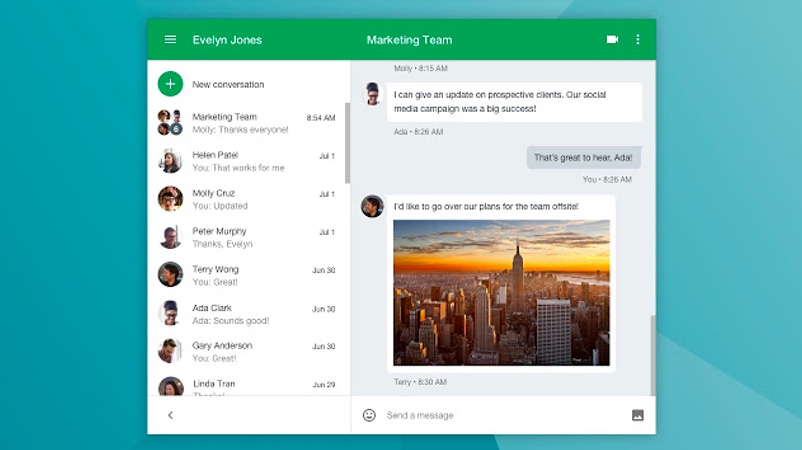Click the "You: That works for me" preview
This screenshot has height=450, width=802.
(x=238, y=168)
